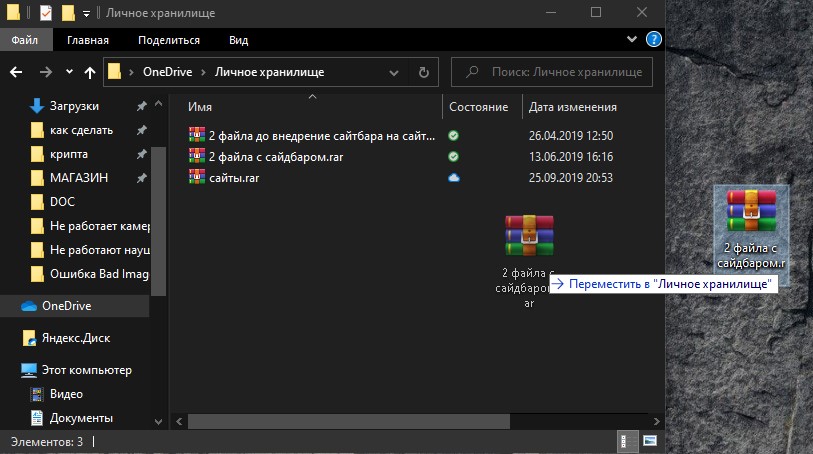Screen dimensions: 813x454
Task: Open the quick access toolbar dropdown
Action: coord(86,13)
